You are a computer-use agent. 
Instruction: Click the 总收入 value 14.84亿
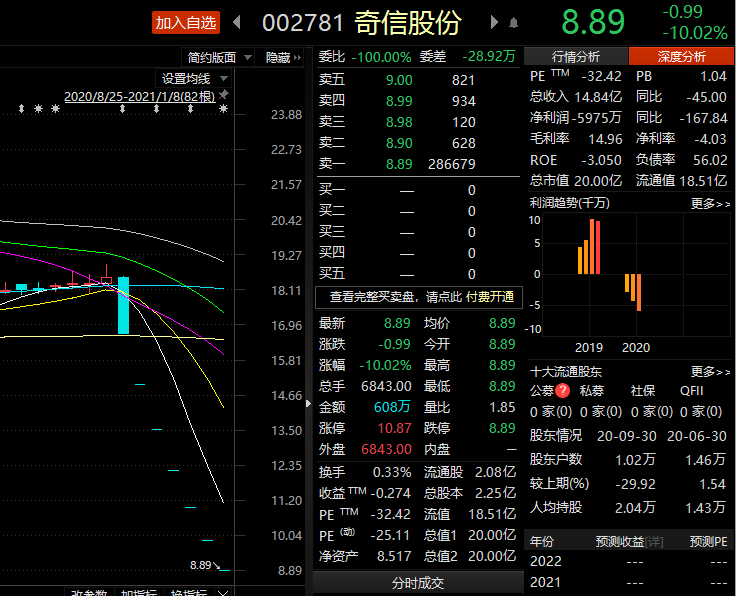tap(598, 97)
